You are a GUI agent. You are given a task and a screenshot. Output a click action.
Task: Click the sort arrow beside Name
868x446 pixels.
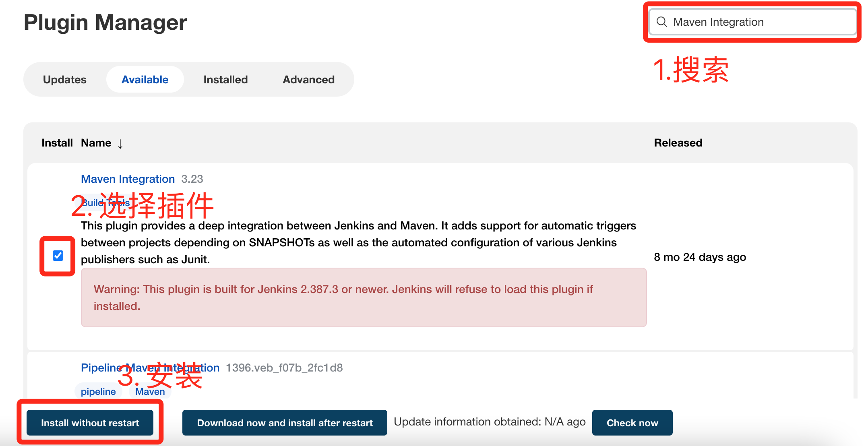pos(120,144)
